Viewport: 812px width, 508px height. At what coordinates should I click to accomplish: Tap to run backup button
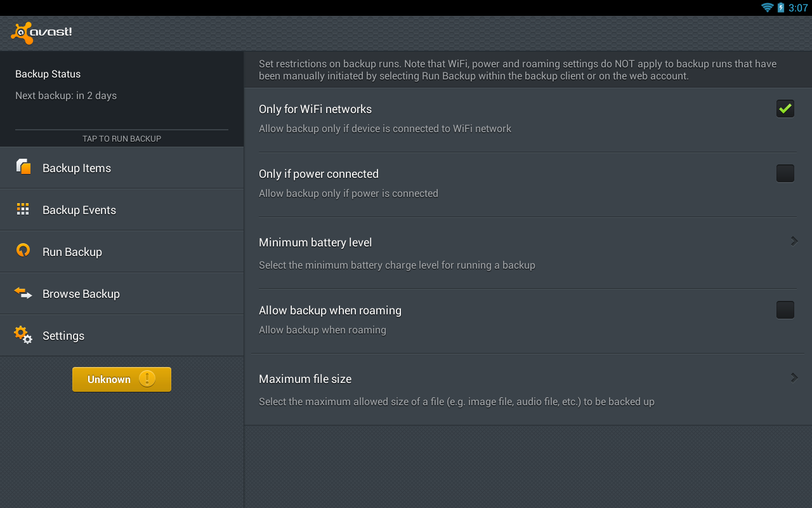coord(122,138)
